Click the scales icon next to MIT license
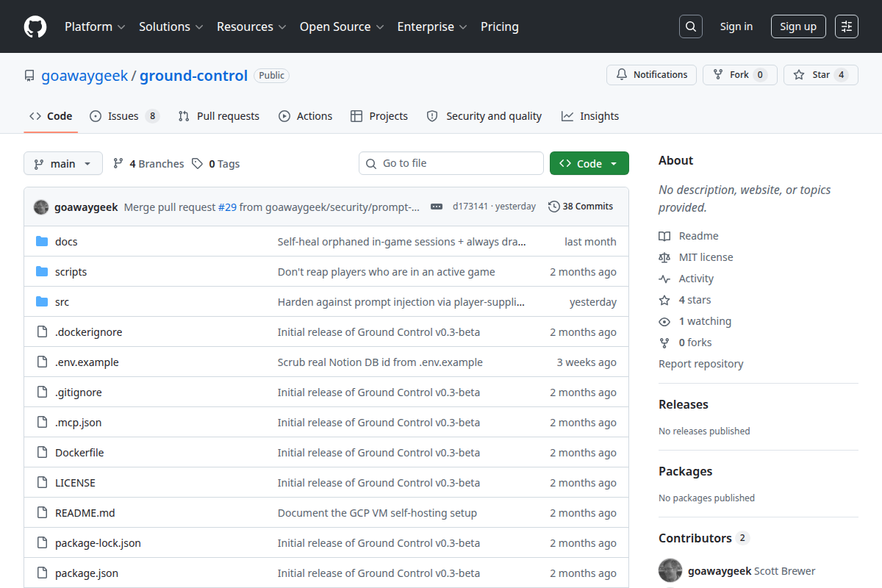 (x=664, y=257)
